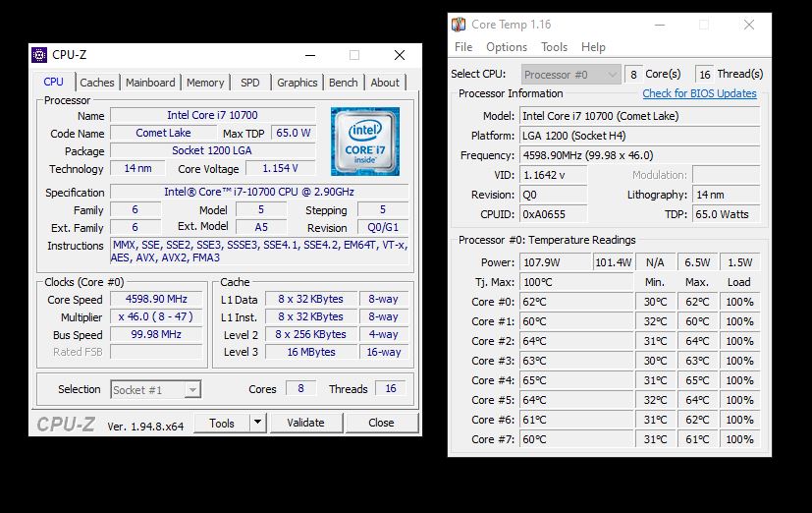Minimize the CPU-Z window
812x513 pixels.
point(309,55)
